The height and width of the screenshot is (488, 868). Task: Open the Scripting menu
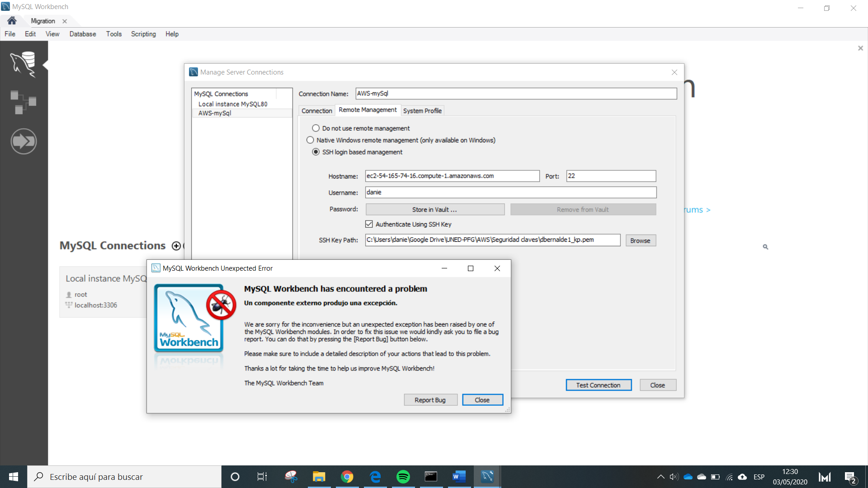(x=143, y=34)
